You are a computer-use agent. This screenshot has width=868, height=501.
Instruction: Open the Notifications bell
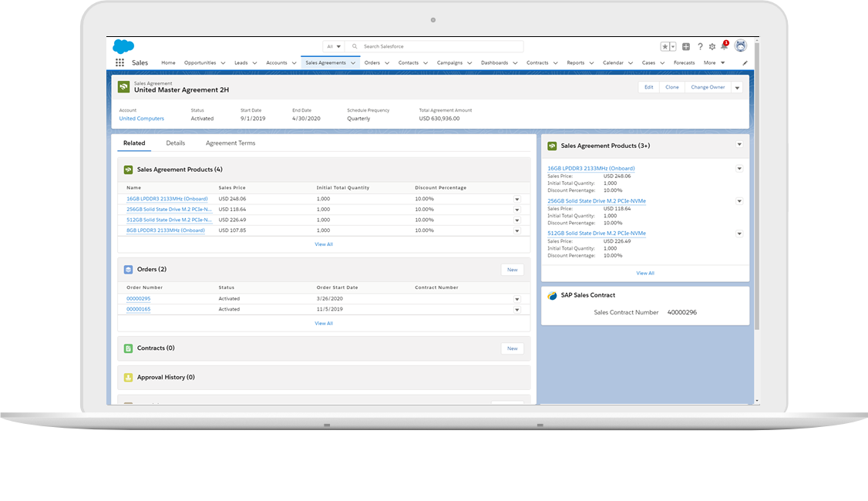coord(724,46)
